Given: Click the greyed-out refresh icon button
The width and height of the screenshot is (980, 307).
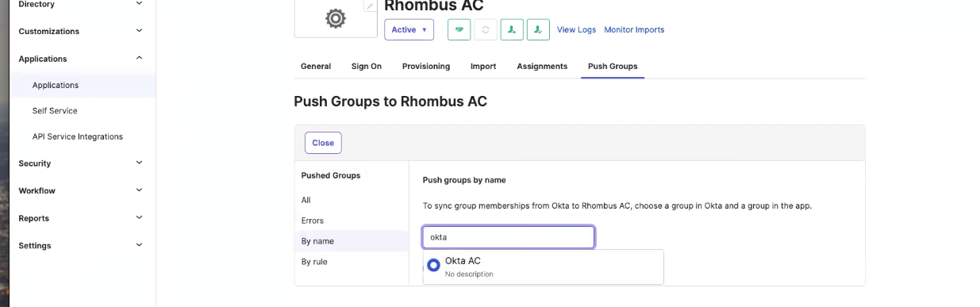Looking at the screenshot, I should [x=486, y=29].
